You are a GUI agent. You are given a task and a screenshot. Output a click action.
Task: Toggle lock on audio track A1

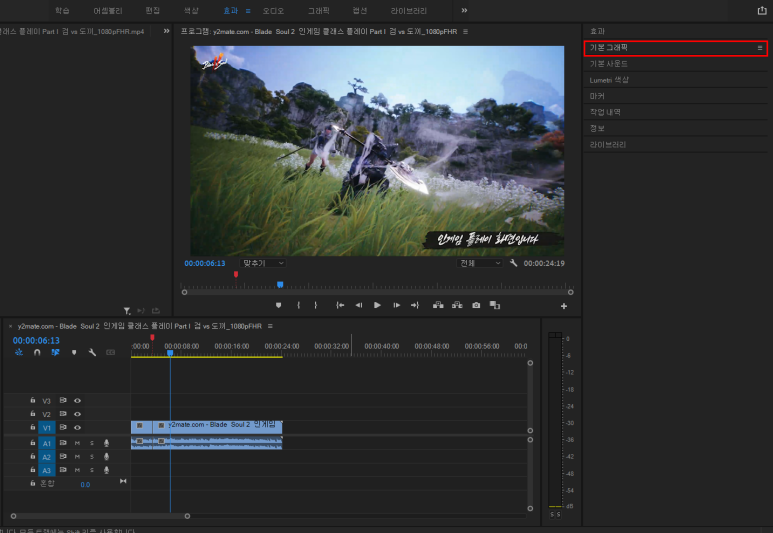33,443
